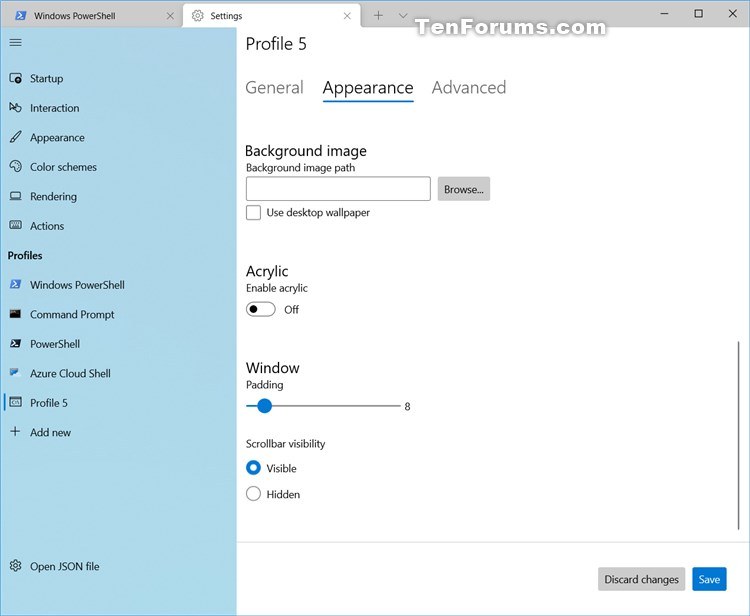Open JSON file gear icon
750x616 pixels.
click(x=15, y=566)
